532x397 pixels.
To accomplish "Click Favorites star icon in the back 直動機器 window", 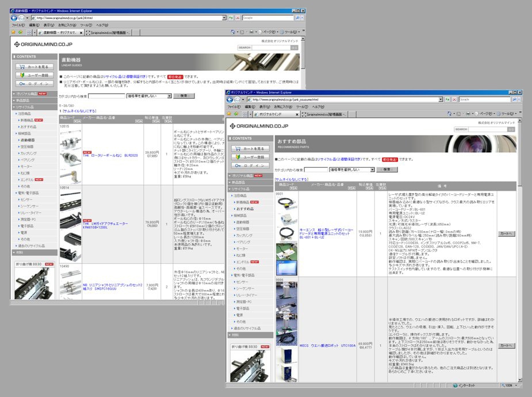I will [13, 33].
